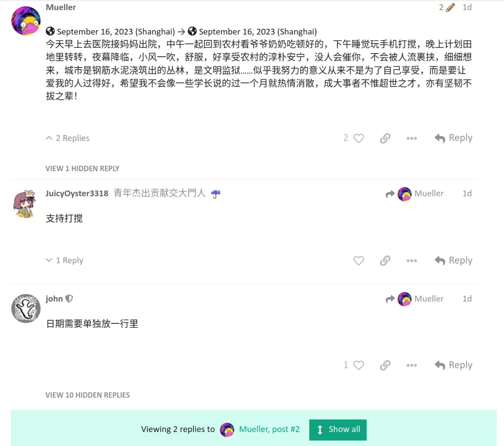Expand View 1 Hidden Reply
Screen dimensions: 504x446
[82, 168]
